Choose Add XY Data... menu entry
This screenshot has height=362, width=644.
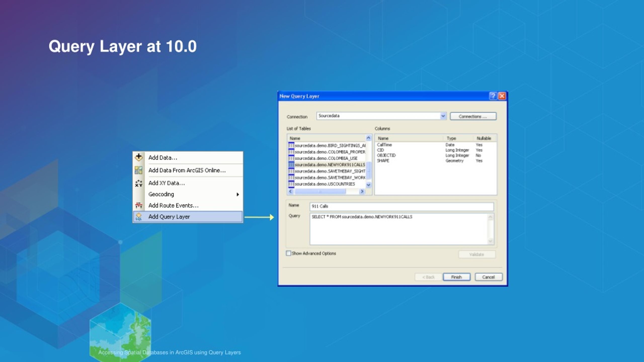(188, 183)
